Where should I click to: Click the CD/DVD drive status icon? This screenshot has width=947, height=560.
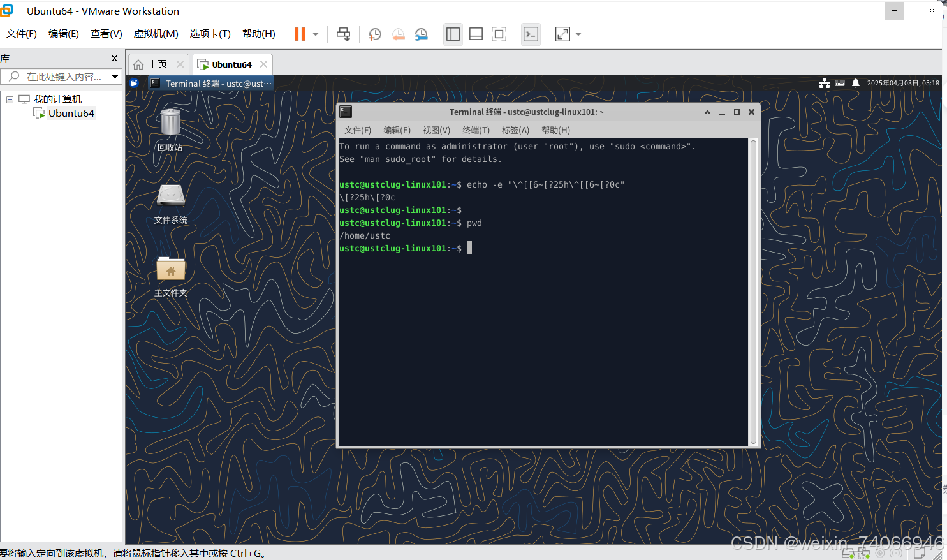point(881,554)
